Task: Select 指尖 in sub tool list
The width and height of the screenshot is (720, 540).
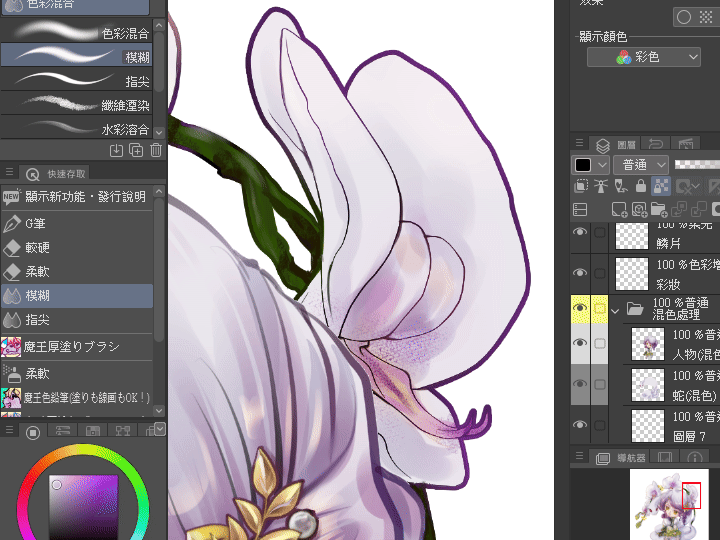Action: pyautogui.click(x=76, y=81)
